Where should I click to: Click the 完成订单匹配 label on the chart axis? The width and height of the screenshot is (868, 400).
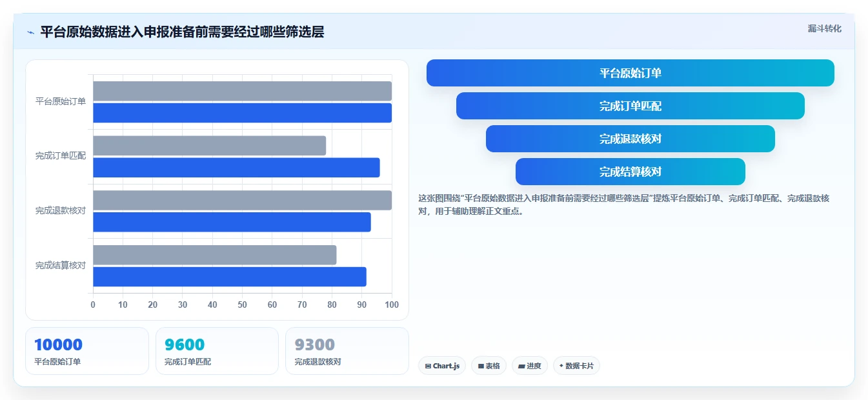pos(61,156)
